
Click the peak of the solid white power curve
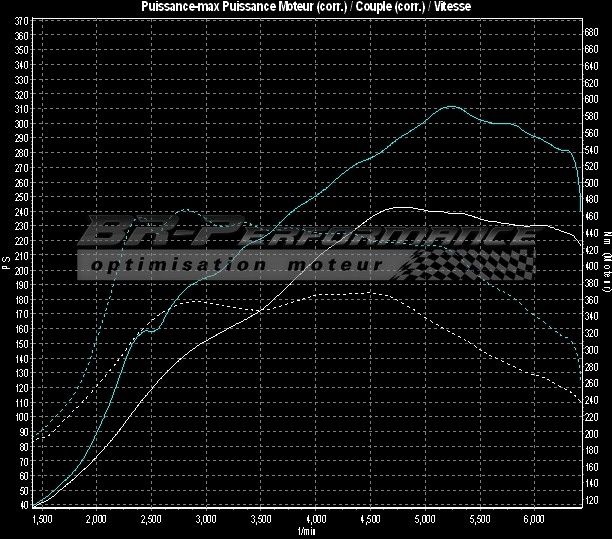point(400,208)
